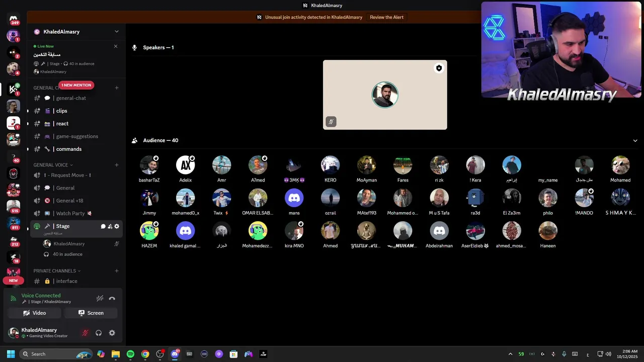This screenshot has width=644, height=362.
Task: Open Discord taskbar icon
Action: pyautogui.click(x=175, y=354)
